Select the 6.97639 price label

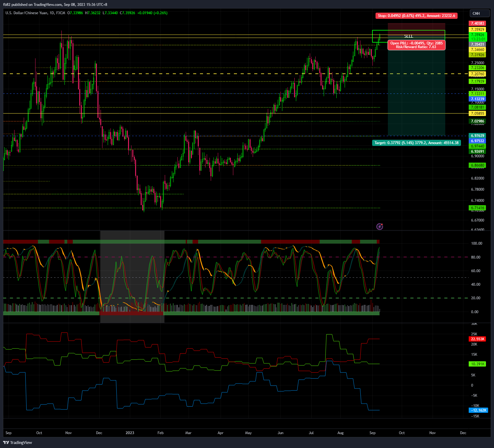point(478,136)
